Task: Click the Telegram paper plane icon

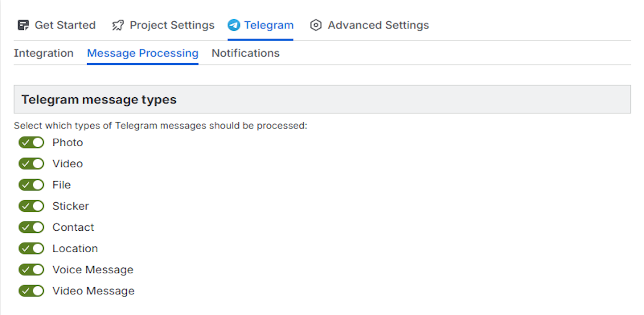Action: 234,25
